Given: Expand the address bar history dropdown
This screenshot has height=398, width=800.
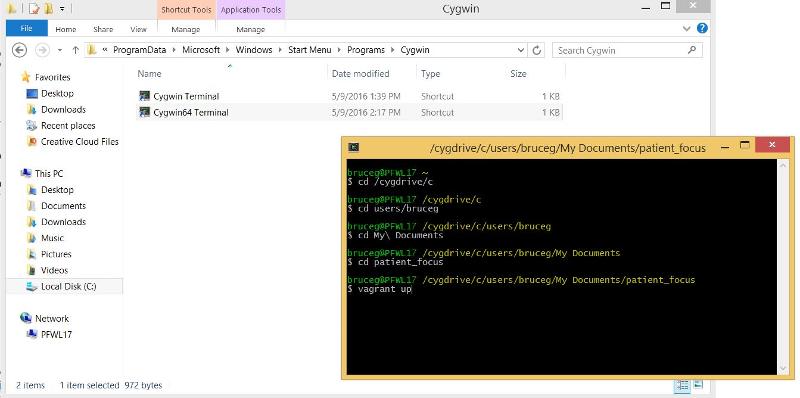Looking at the screenshot, I should tap(520, 50).
